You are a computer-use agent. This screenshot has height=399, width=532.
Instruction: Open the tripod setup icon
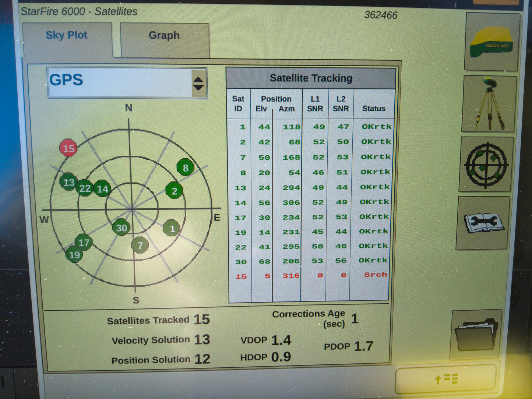(x=489, y=102)
